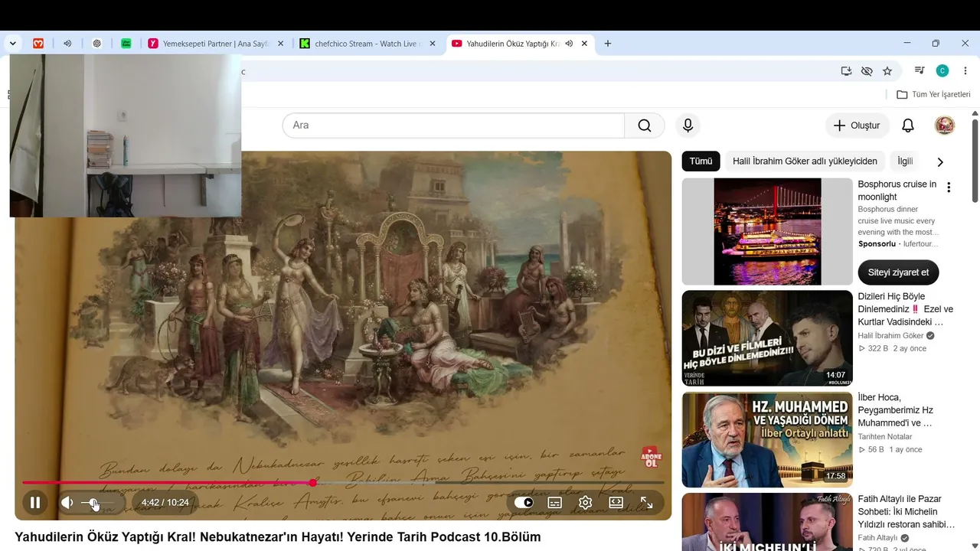Open the Tarihten Notalar channel name
The image size is (980, 551).
[885, 437]
